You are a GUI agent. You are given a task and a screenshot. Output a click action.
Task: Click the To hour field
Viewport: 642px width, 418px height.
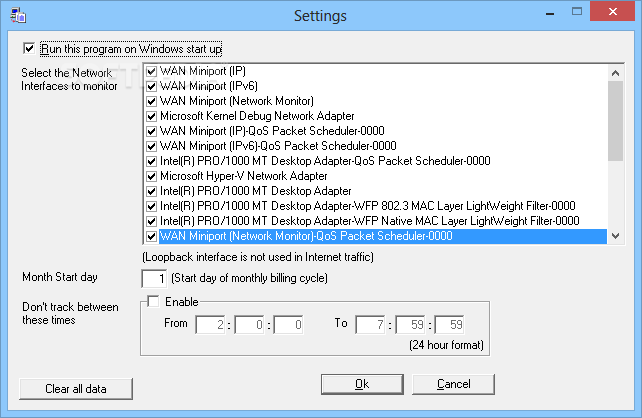[371, 325]
